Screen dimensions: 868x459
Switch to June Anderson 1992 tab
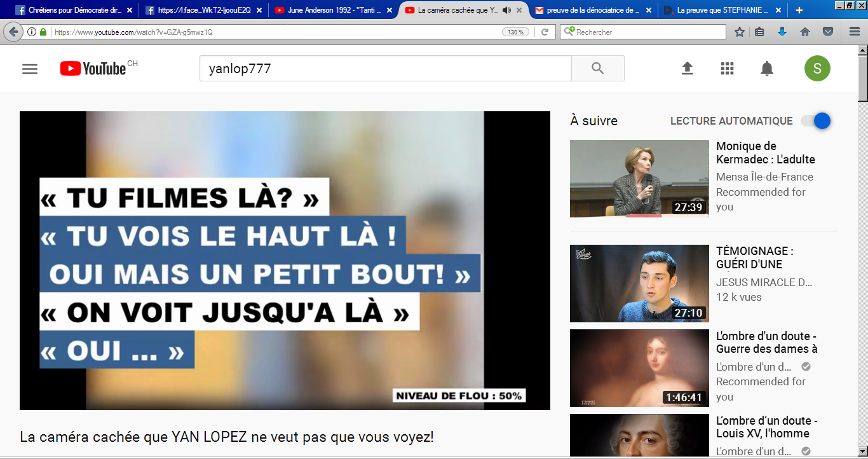[333, 10]
